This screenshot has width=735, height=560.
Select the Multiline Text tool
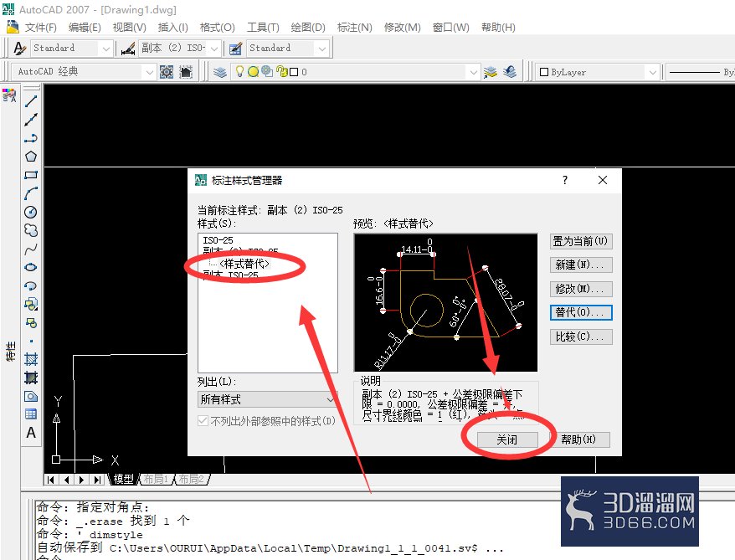click(31, 433)
